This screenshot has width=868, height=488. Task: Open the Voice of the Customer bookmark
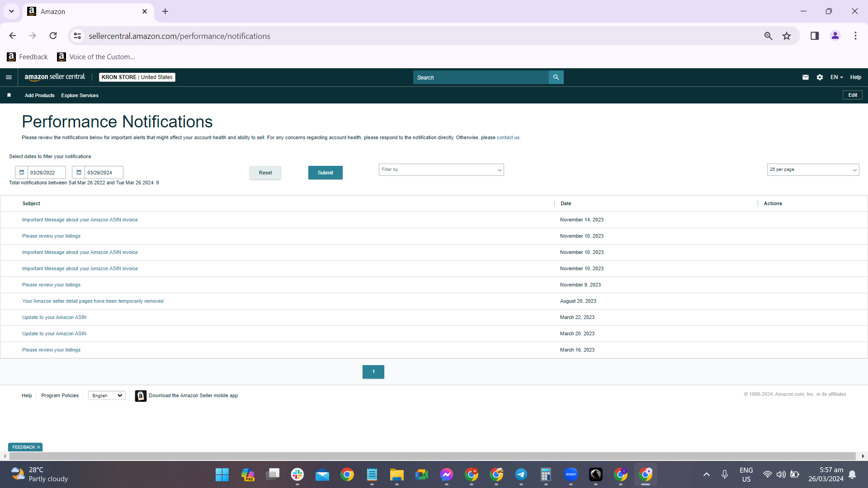tap(96, 57)
